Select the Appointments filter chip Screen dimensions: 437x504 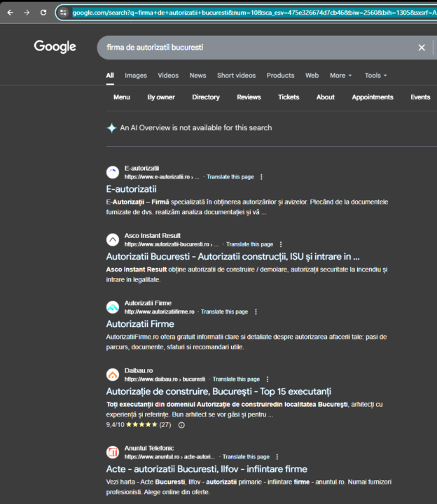coord(373,97)
